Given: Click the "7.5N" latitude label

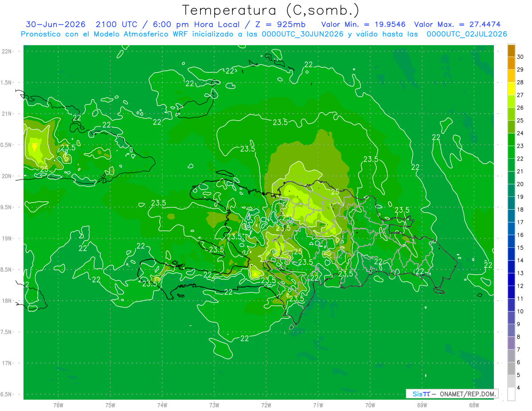Looking at the screenshot, I should coord(7,332).
